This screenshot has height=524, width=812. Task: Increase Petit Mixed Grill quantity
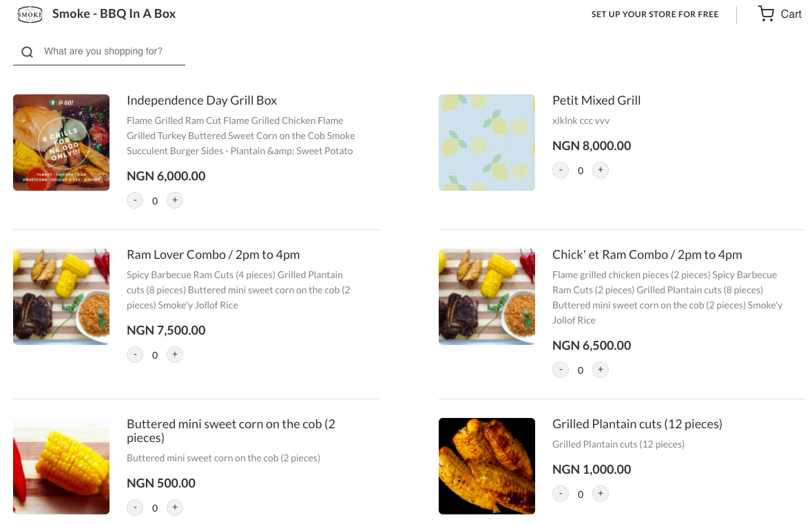[x=601, y=170]
